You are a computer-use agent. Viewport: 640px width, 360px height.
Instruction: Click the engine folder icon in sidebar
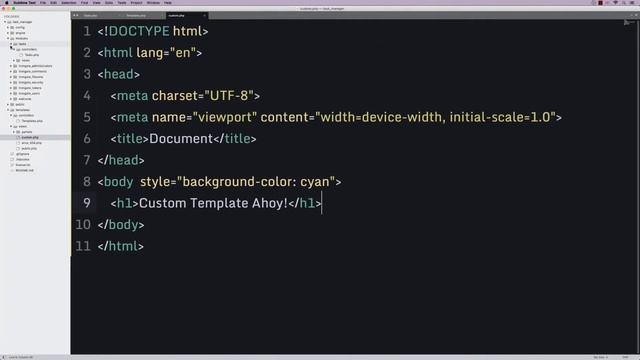click(x=12, y=33)
